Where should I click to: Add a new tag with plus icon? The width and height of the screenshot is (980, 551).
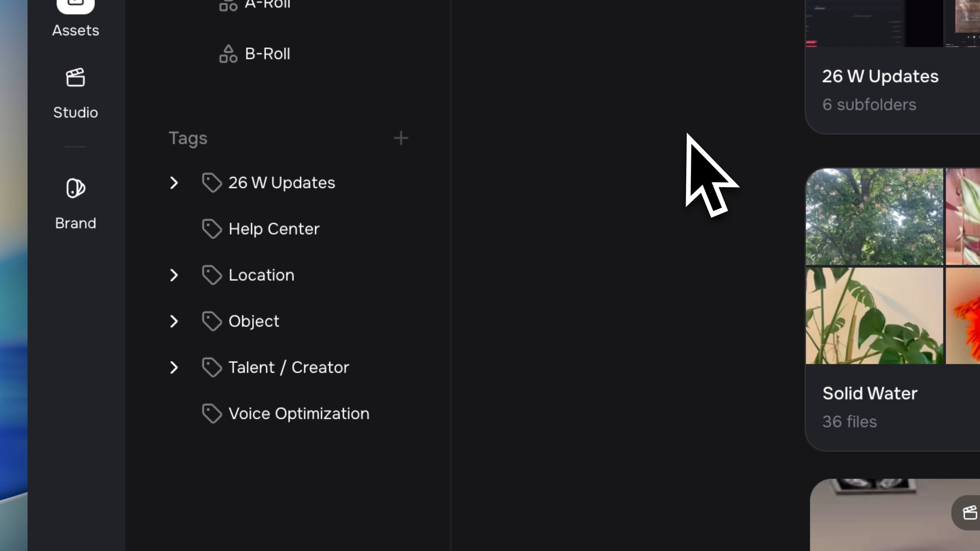401,138
